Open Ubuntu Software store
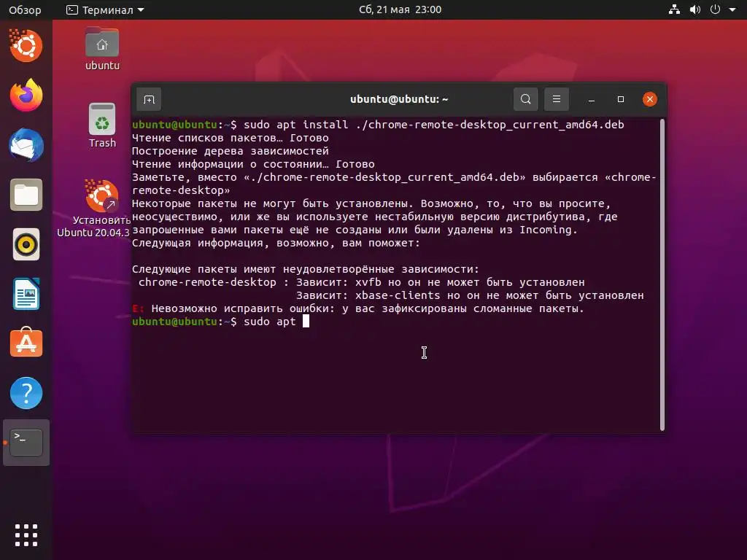This screenshot has height=560, width=747. click(x=26, y=343)
